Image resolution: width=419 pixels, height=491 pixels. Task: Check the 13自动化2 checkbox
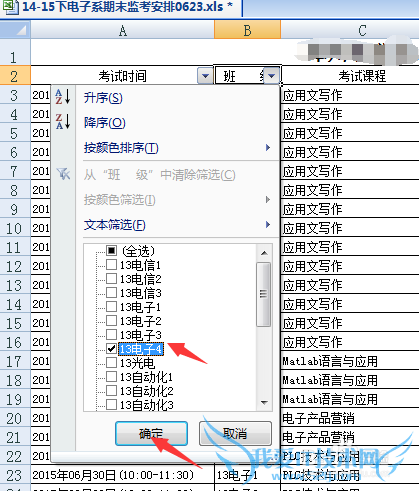tap(111, 390)
